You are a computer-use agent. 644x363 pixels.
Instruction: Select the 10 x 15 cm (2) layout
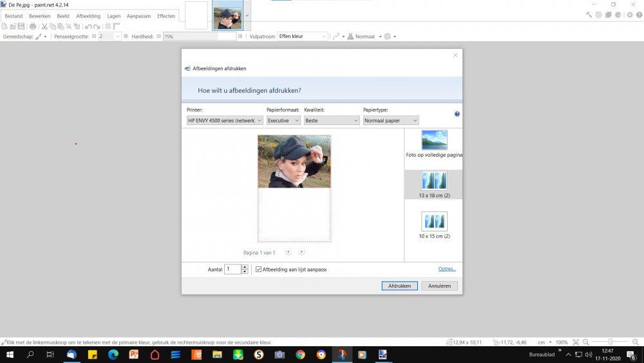434,225
